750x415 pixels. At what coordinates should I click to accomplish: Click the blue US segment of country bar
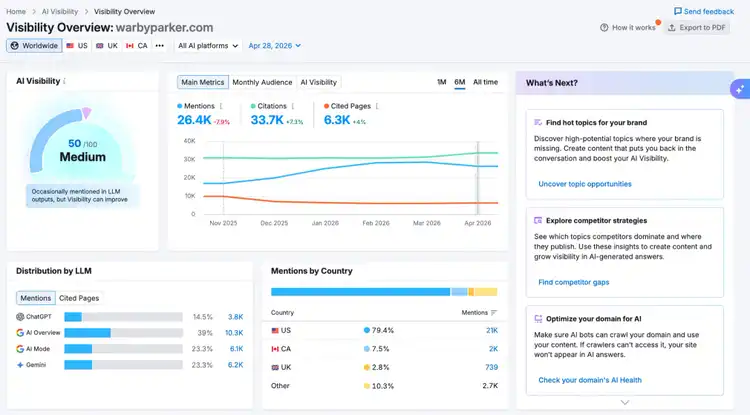360,292
